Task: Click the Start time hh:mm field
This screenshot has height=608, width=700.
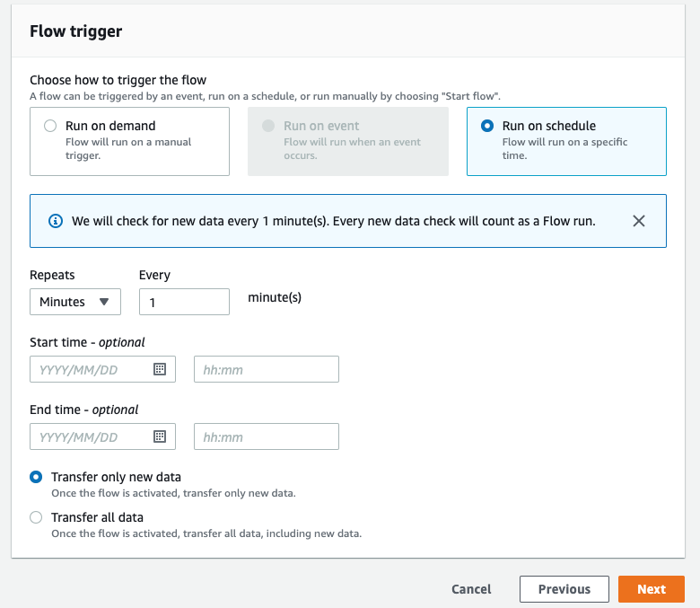Action: 267,369
